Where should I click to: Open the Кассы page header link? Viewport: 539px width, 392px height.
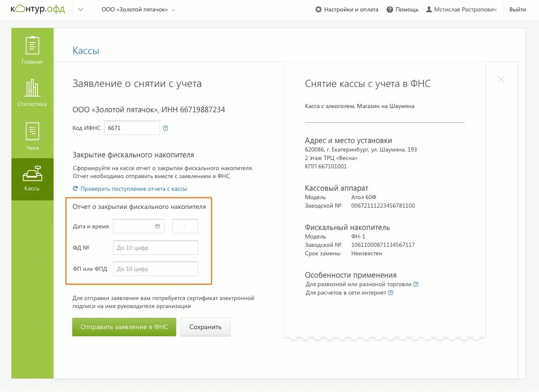tap(86, 50)
